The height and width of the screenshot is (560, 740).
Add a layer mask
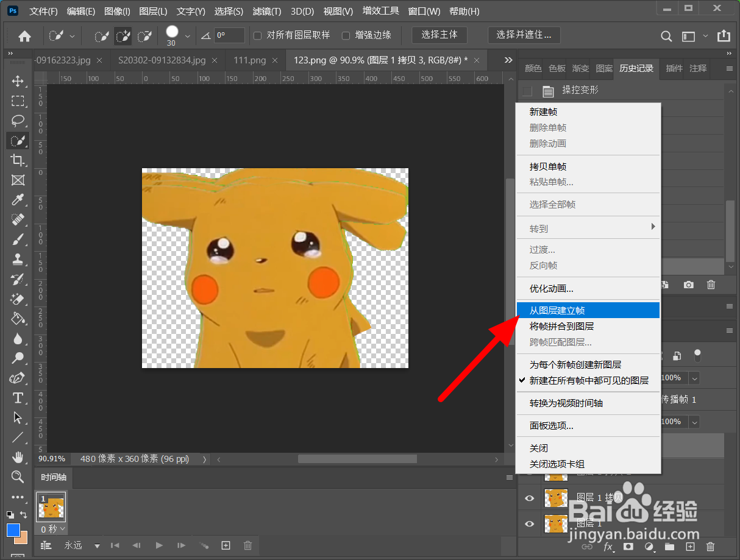coord(628,547)
